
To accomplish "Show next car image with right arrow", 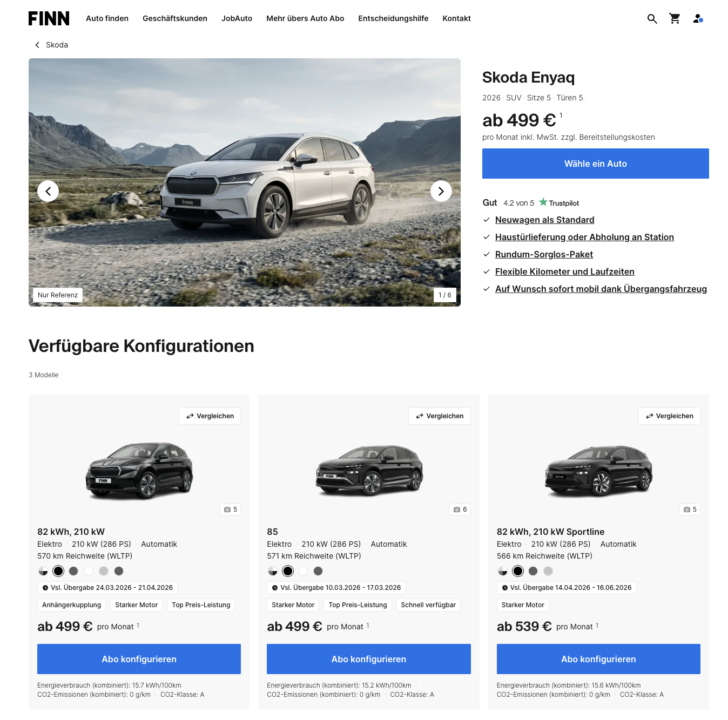I will tap(441, 191).
